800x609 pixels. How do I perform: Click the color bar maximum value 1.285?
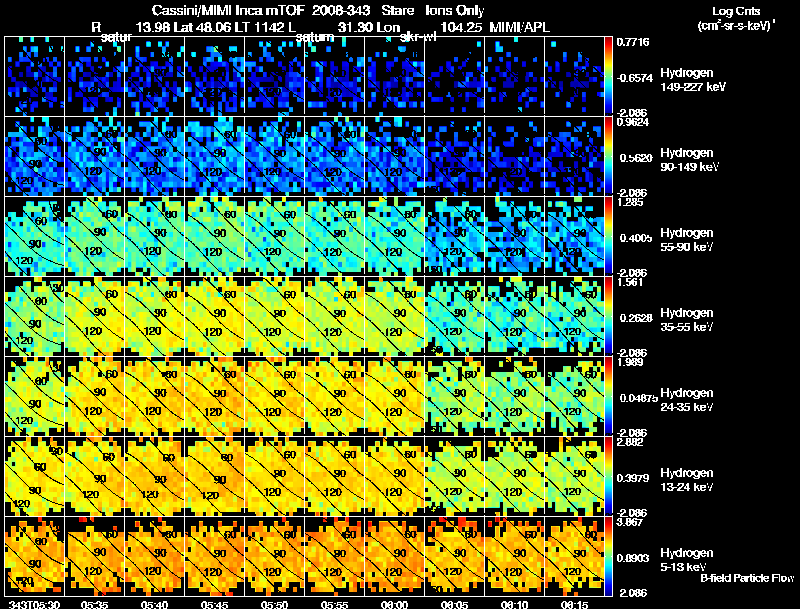pos(630,202)
